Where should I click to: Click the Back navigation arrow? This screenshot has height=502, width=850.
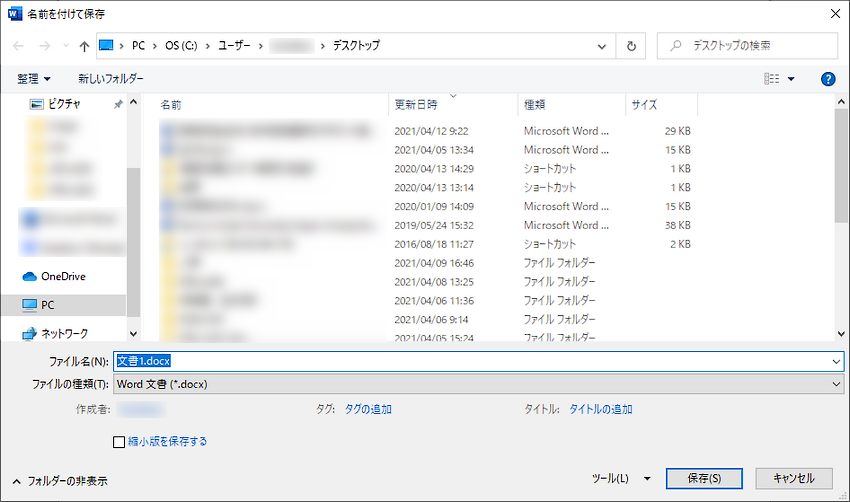(18, 46)
